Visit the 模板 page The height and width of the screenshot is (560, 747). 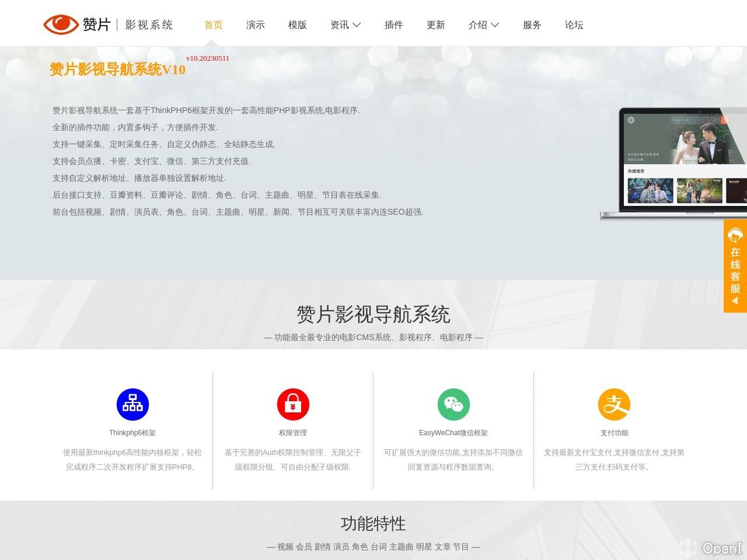[296, 24]
